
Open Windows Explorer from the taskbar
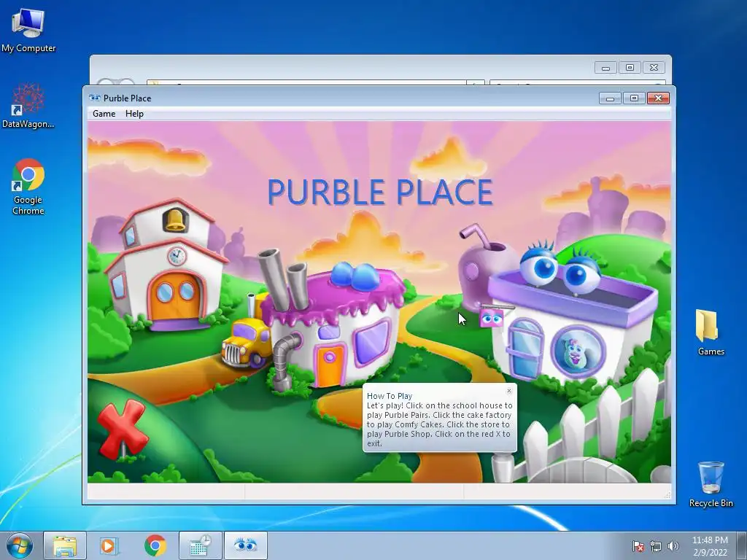click(65, 545)
